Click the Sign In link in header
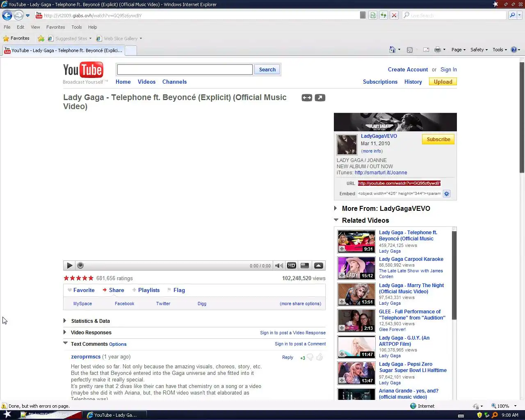 pyautogui.click(x=449, y=70)
